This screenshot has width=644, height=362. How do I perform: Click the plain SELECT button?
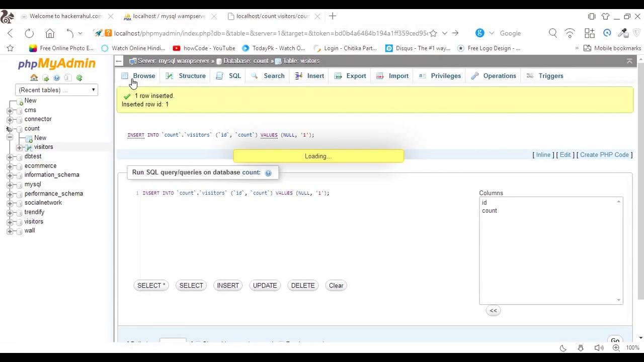pyautogui.click(x=191, y=286)
